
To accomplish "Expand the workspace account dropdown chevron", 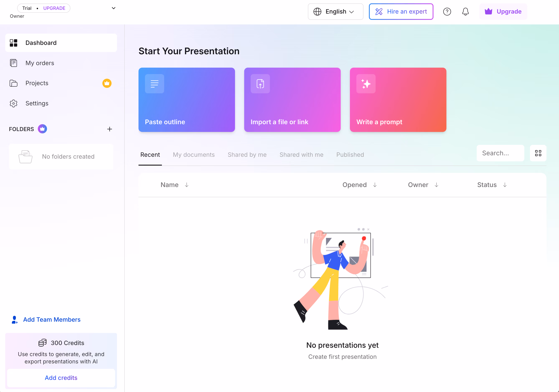I will (x=113, y=8).
